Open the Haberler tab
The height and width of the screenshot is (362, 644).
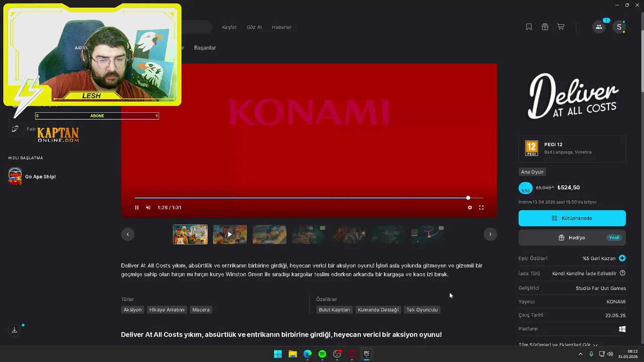(282, 27)
